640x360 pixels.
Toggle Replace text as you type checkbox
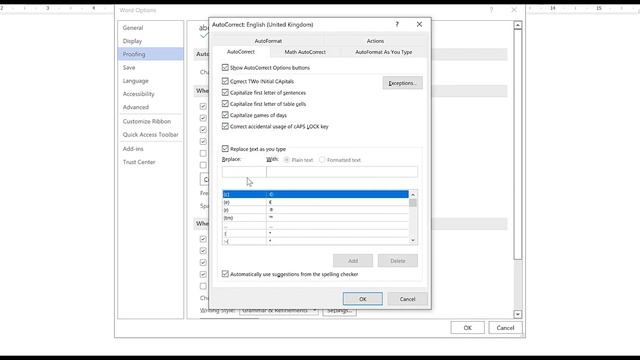click(x=225, y=149)
